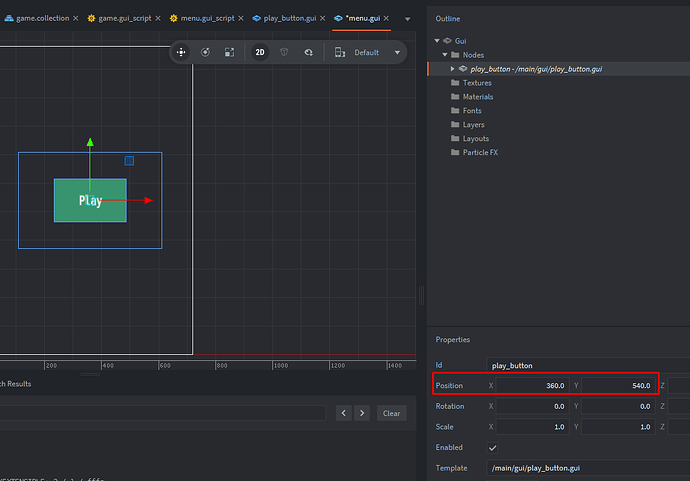
Task: Select the Rotate tool in viewport toolbar
Action: [205, 52]
